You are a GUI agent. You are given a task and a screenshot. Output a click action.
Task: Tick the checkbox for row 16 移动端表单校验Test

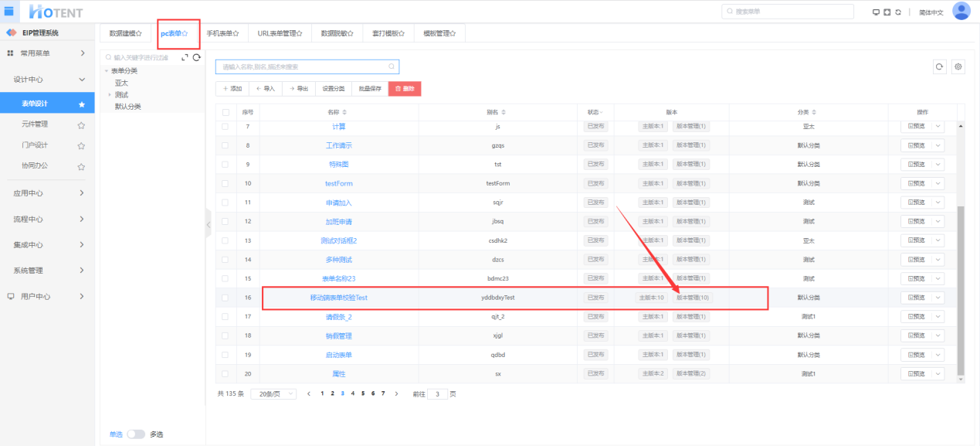point(225,298)
